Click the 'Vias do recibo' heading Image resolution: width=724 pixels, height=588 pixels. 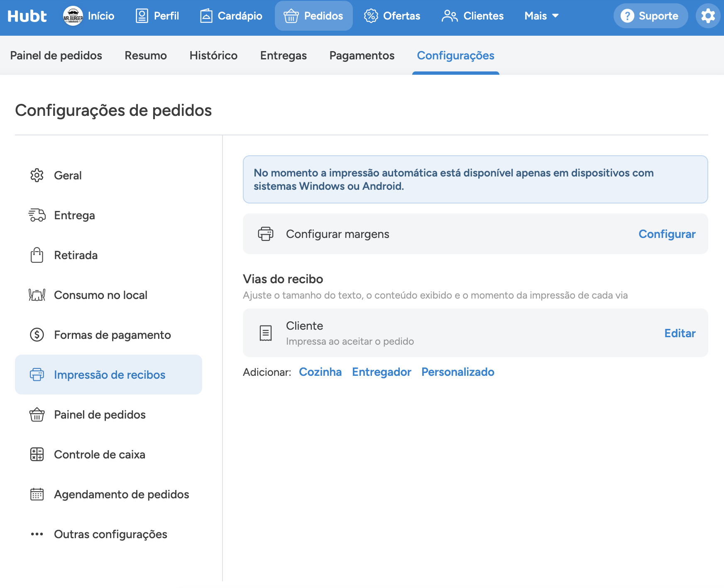click(283, 279)
